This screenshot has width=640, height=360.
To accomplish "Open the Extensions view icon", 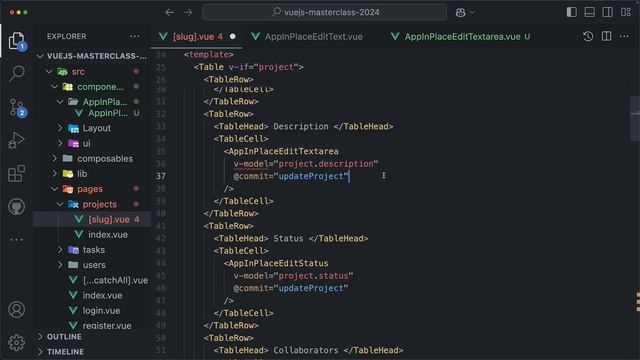I will tap(16, 173).
